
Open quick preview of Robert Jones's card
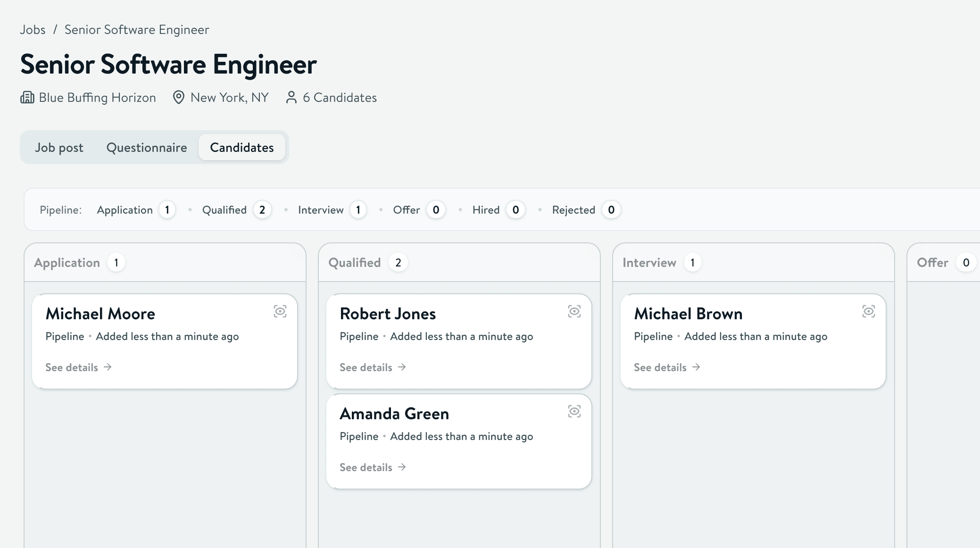point(574,311)
